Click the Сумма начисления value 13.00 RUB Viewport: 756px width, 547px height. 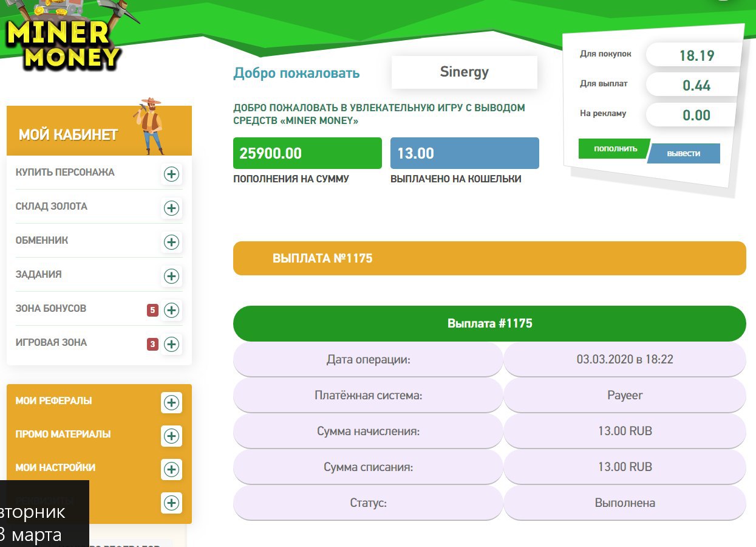[x=625, y=431]
